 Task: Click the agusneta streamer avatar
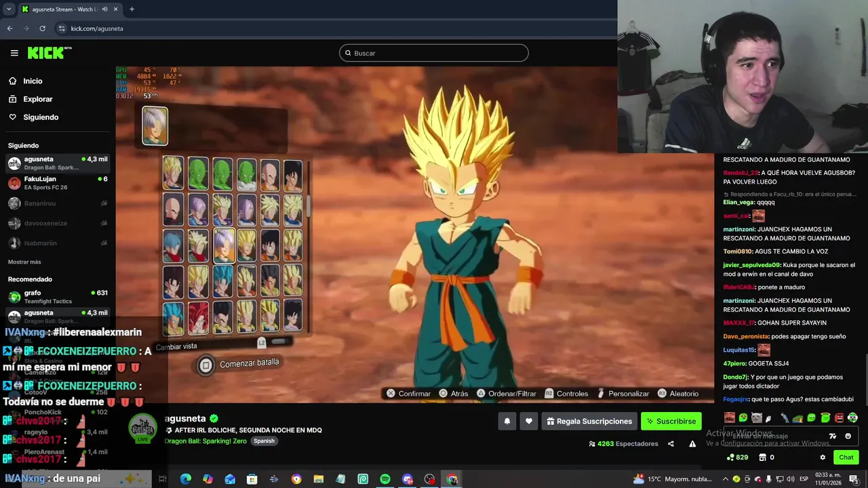[x=144, y=428]
